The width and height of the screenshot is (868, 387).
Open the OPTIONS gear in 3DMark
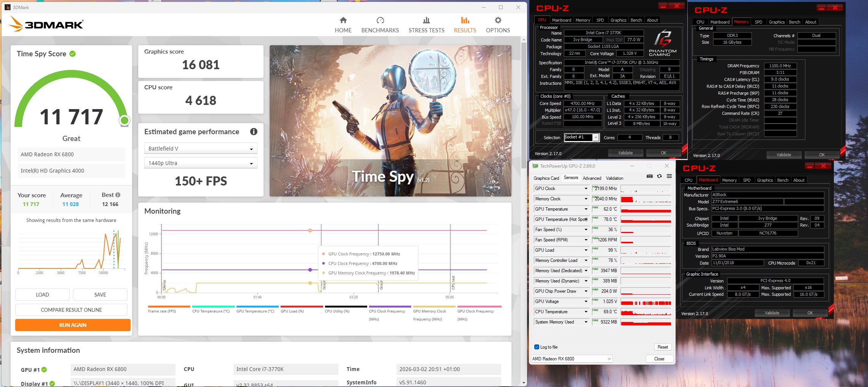(x=498, y=25)
